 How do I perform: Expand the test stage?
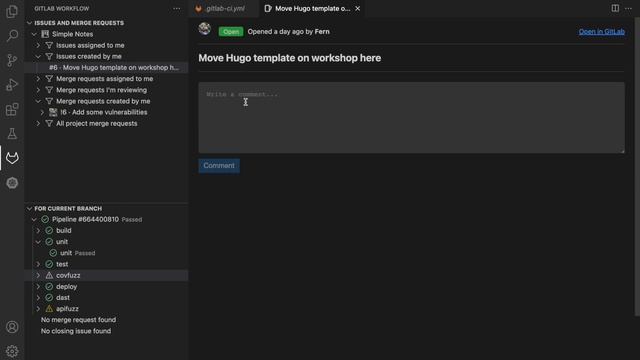(x=38, y=264)
